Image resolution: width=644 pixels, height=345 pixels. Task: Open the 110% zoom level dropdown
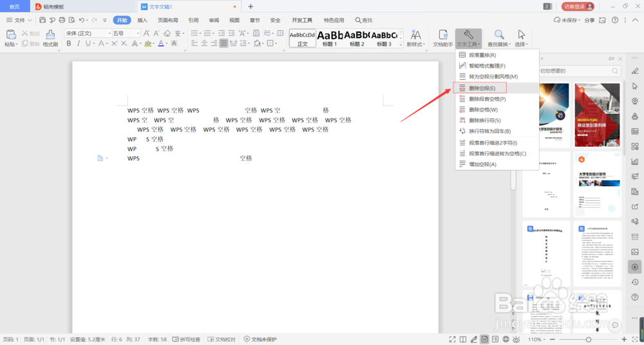(x=537, y=339)
